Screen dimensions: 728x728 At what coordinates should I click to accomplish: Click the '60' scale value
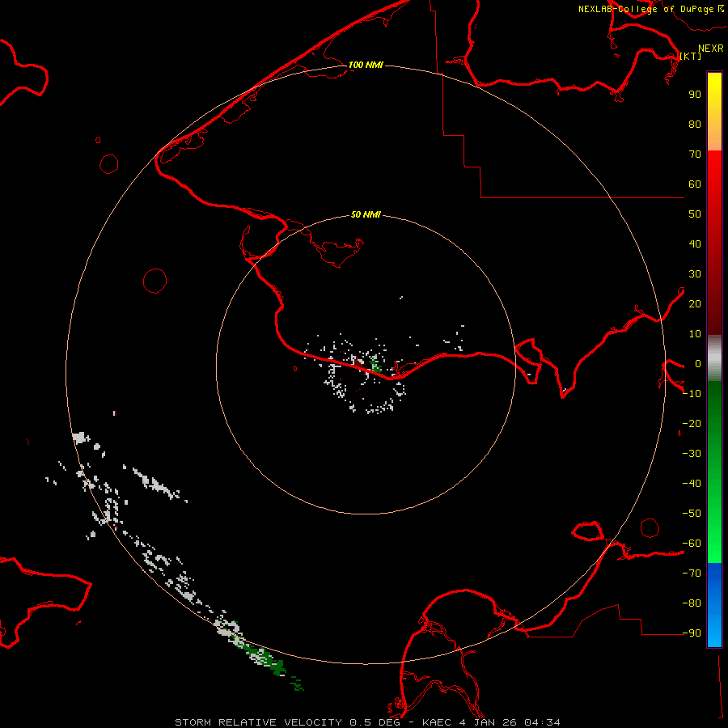coord(695,184)
